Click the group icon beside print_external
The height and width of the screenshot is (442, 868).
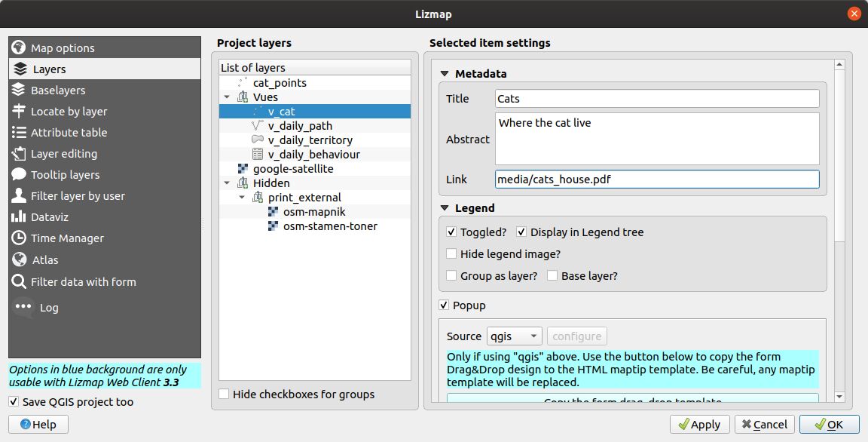[258, 197]
